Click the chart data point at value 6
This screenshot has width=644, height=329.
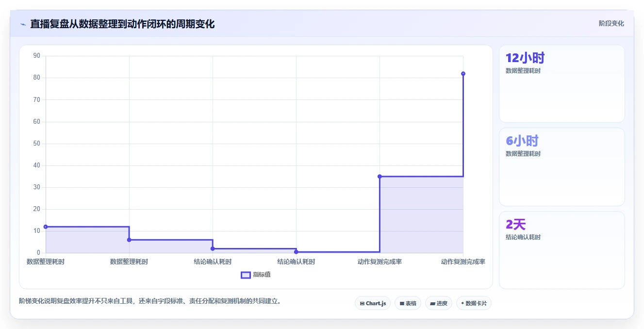(x=129, y=240)
